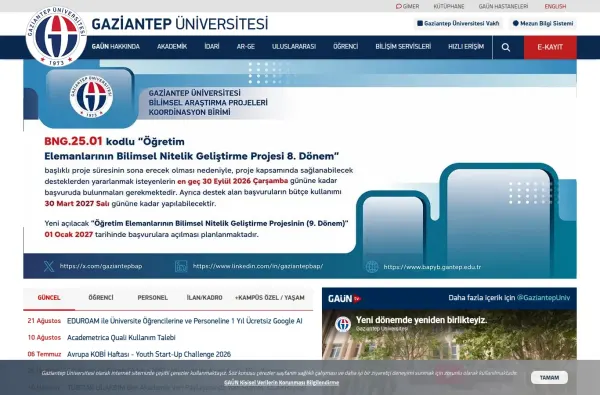
Task: Click the channel avatar on the video
Action: 343,324
